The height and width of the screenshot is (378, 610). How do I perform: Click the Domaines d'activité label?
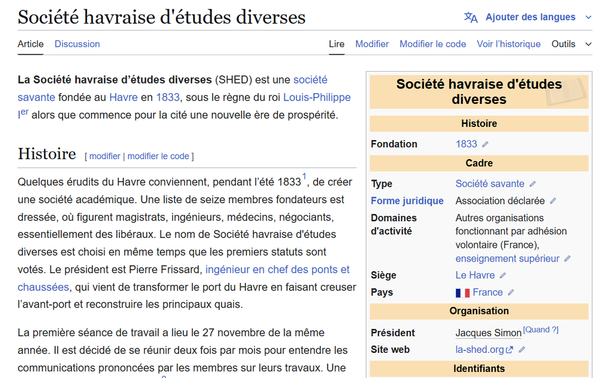(x=393, y=224)
